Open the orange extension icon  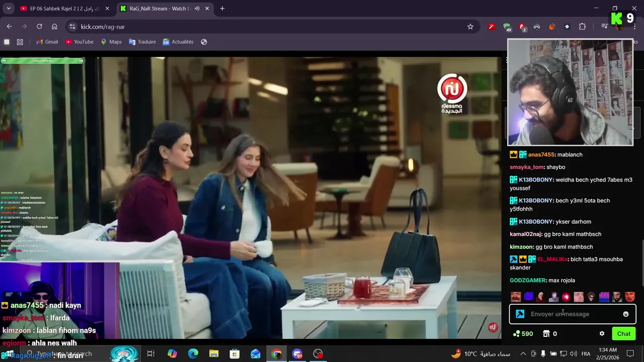pos(552,27)
